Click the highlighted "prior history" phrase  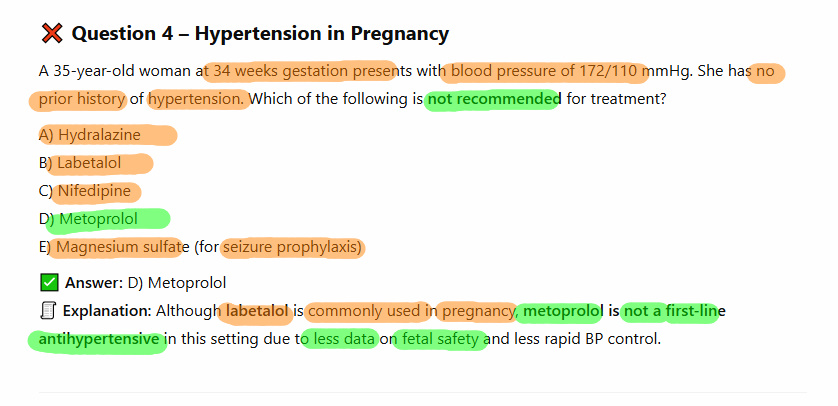click(x=82, y=99)
